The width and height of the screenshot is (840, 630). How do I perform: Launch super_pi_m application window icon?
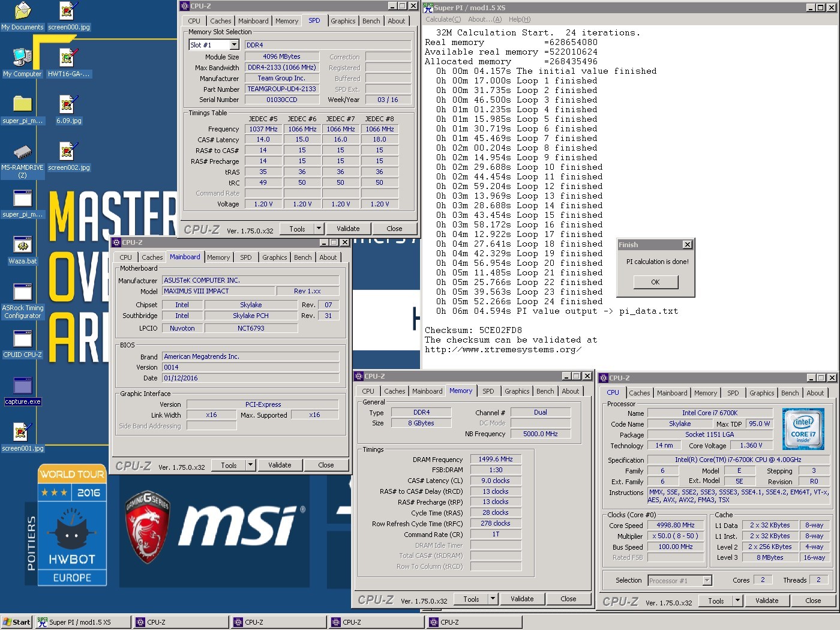(x=22, y=198)
